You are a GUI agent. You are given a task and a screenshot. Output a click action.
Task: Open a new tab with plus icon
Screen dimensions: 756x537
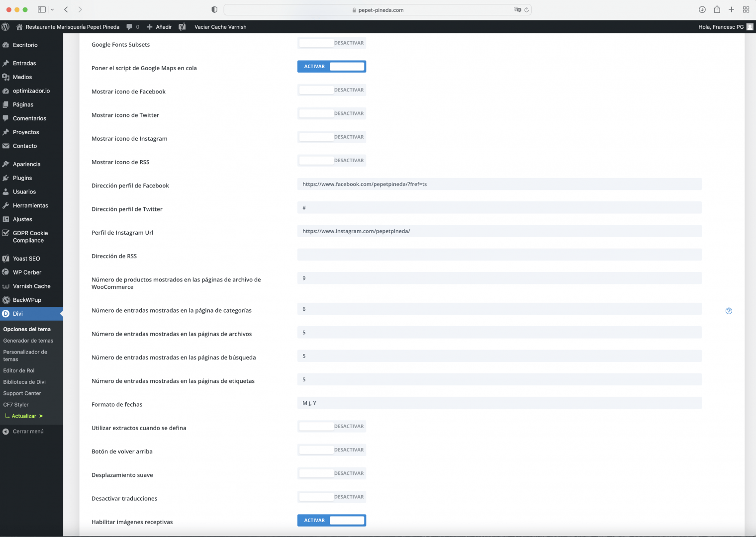point(731,9)
